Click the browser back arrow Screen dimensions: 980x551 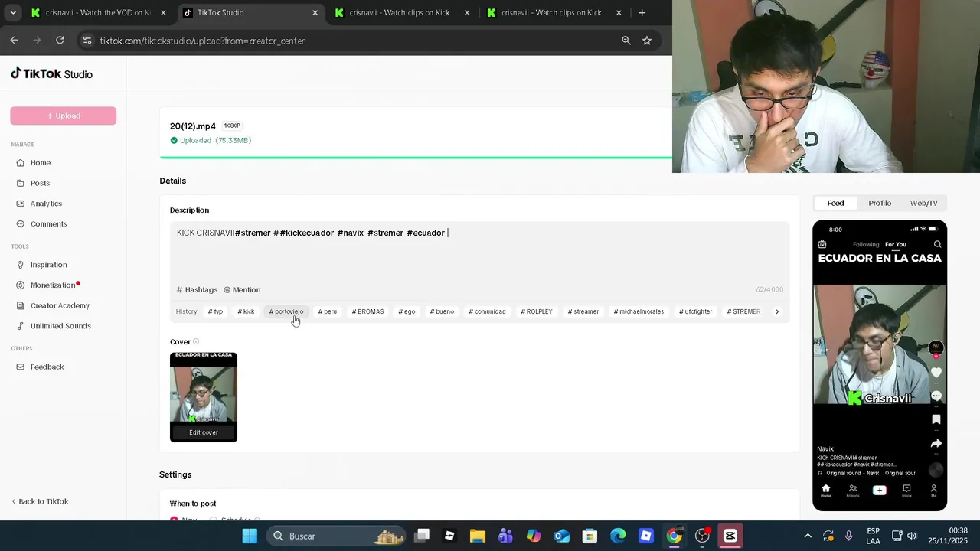point(14,41)
